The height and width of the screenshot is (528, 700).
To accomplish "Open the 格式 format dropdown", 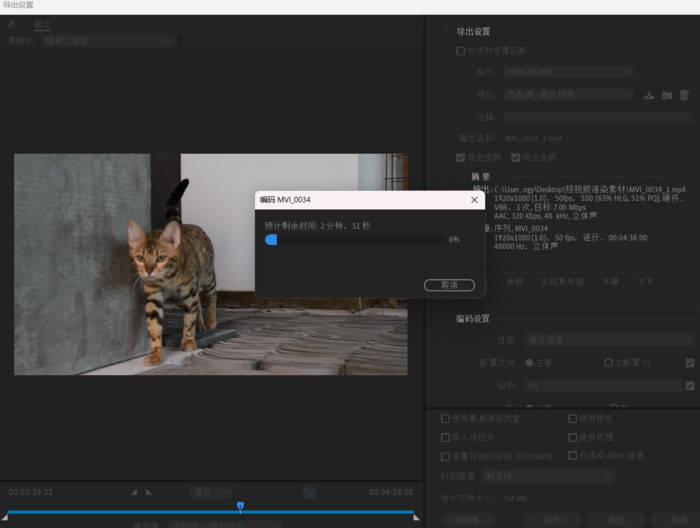I will (x=568, y=71).
